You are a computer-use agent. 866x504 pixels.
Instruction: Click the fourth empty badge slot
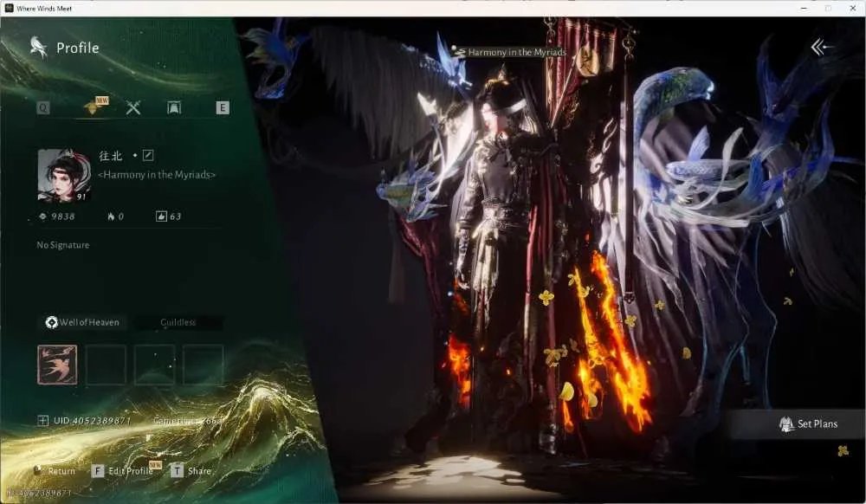204,365
